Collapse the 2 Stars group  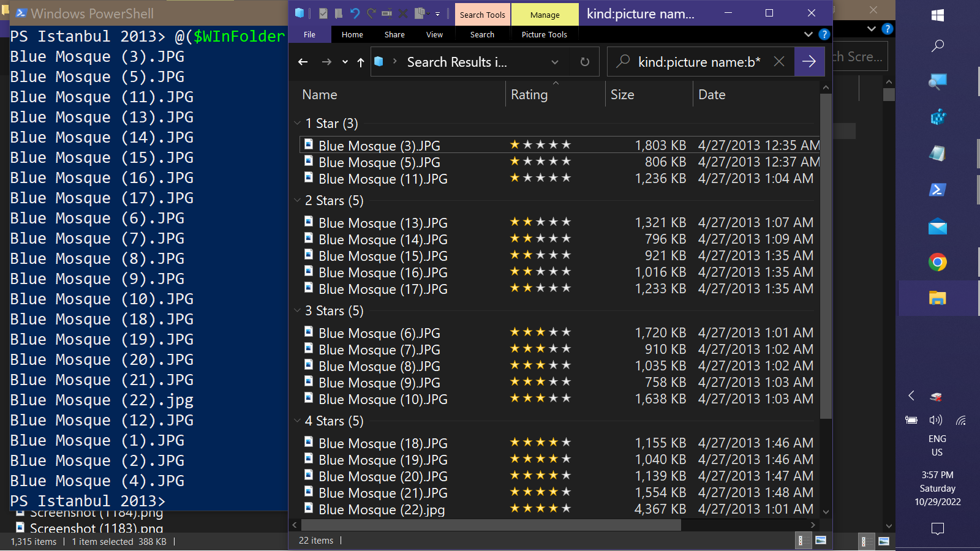click(298, 200)
